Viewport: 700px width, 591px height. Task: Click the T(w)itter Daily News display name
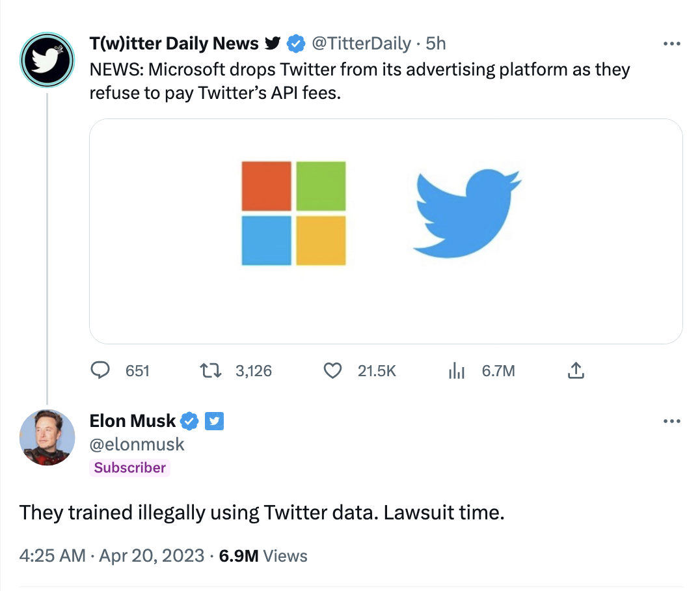click(174, 44)
